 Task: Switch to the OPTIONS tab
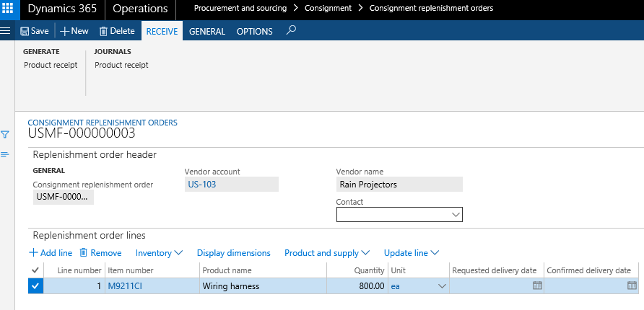(255, 31)
